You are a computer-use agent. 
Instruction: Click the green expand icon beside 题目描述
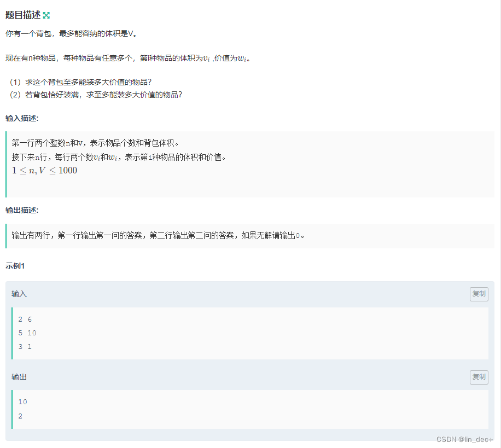pos(46,15)
